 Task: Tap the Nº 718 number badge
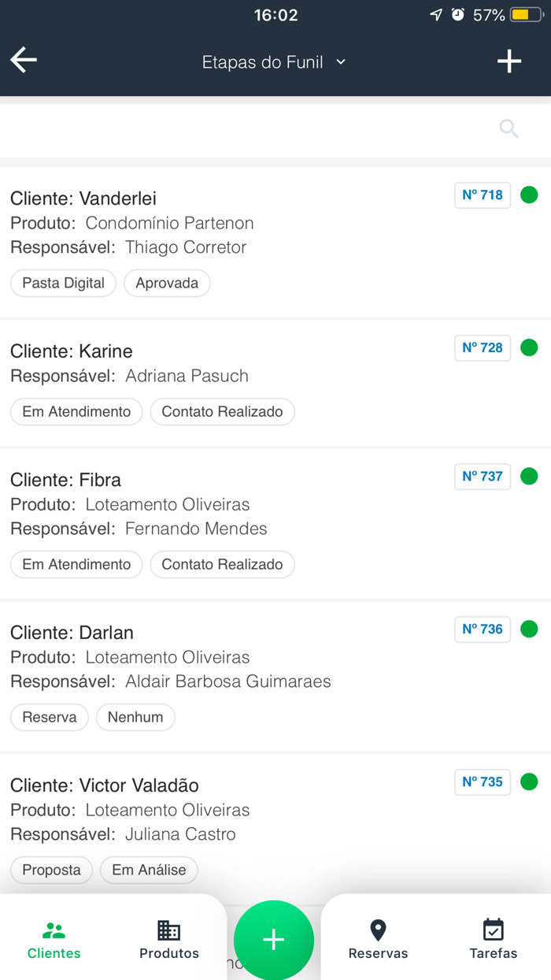[x=483, y=195]
